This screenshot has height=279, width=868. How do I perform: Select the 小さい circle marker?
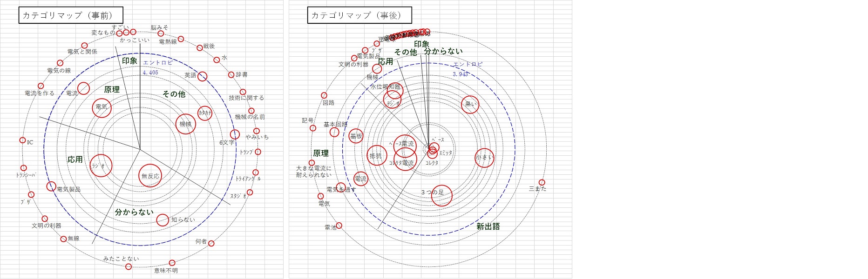484,158
